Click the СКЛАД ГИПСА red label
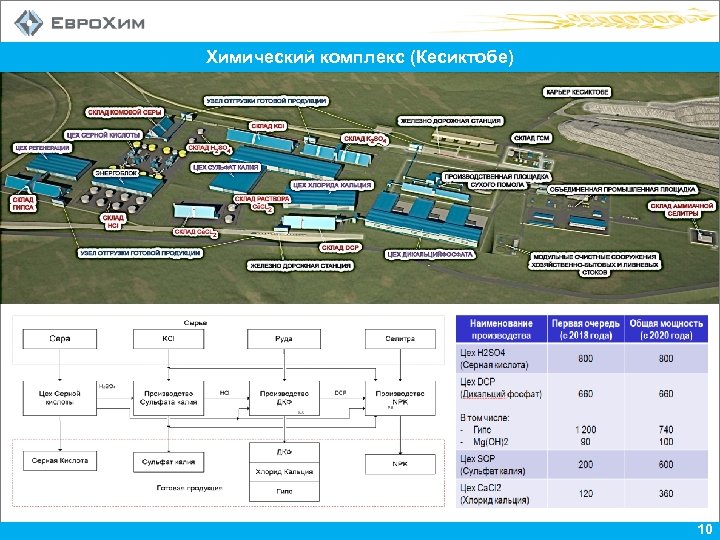 23,203
